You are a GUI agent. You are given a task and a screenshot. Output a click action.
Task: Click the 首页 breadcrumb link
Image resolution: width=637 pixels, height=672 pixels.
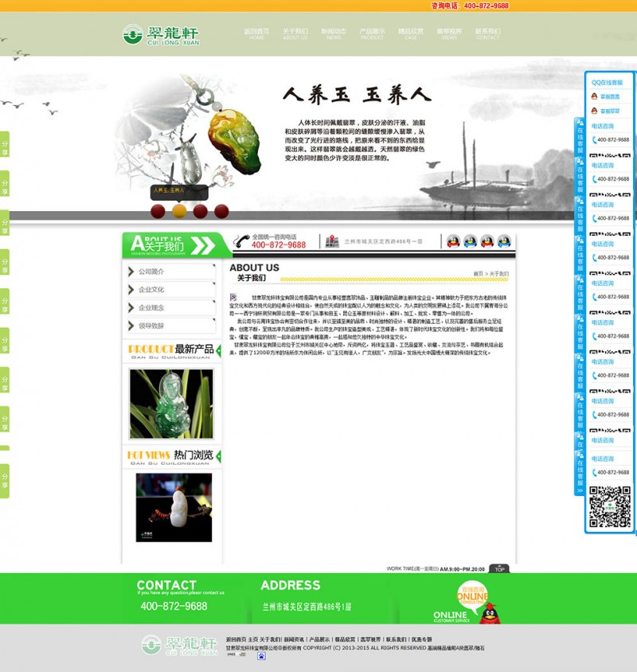tap(479, 273)
